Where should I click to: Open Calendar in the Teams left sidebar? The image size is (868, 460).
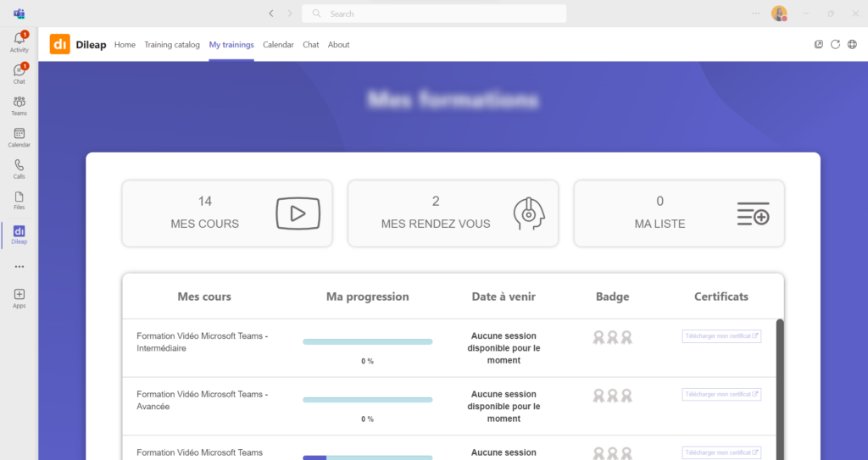(19, 137)
